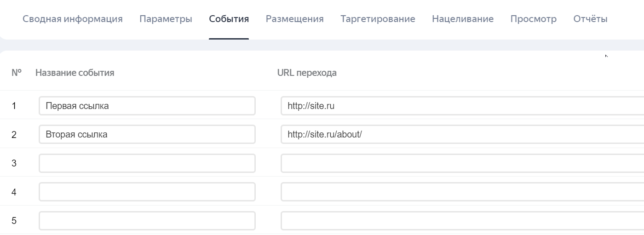Screen dimensions: 644x235
Task: Select the События tab
Action: coord(229,19)
